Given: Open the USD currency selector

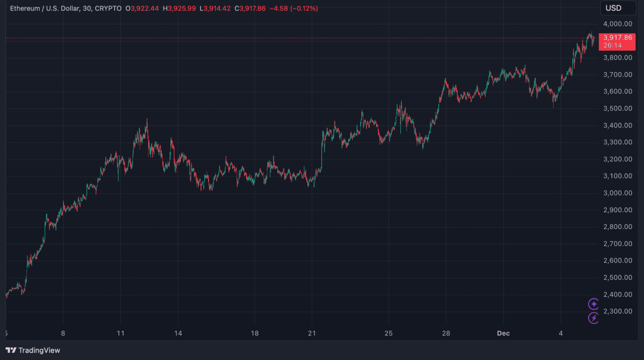Looking at the screenshot, I should [613, 8].
